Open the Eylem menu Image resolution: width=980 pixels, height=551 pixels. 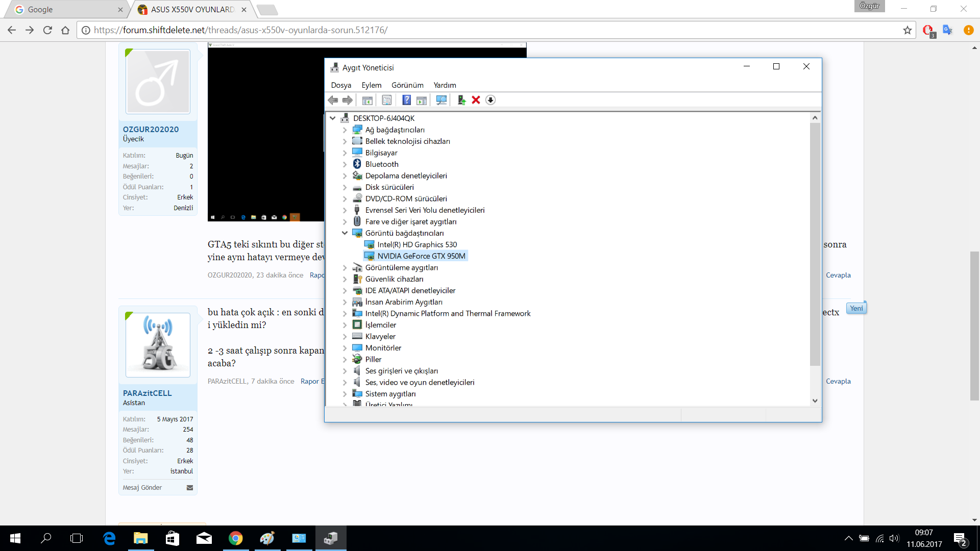coord(371,85)
